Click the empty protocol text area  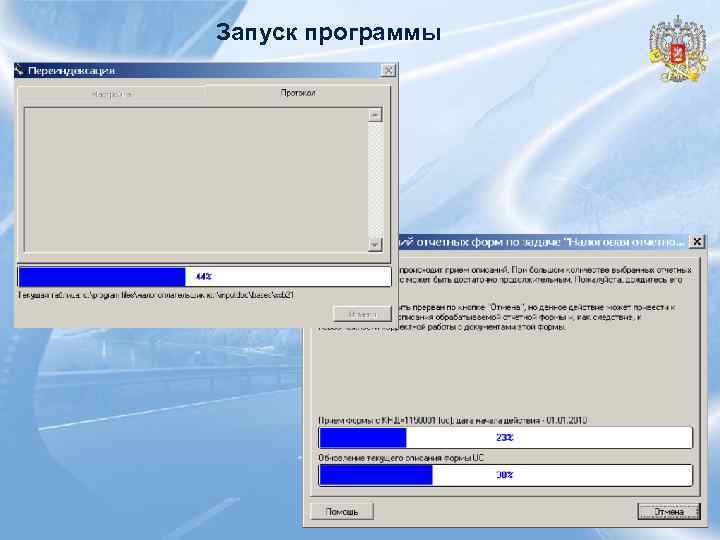coord(196,180)
